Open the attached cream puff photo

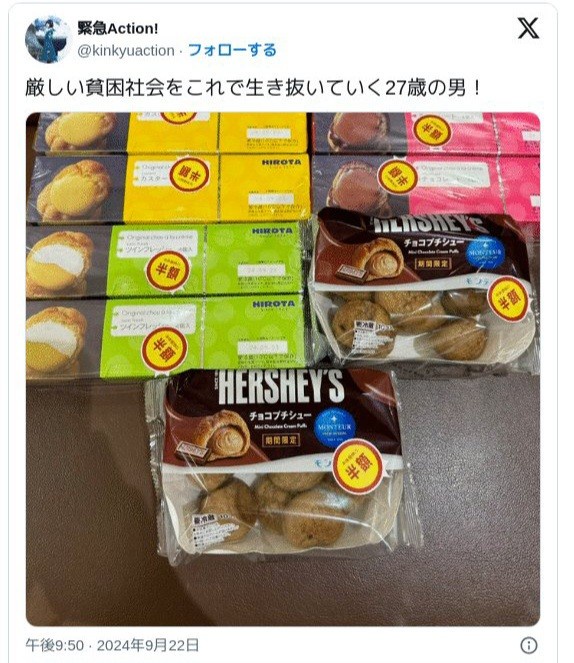tap(283, 369)
